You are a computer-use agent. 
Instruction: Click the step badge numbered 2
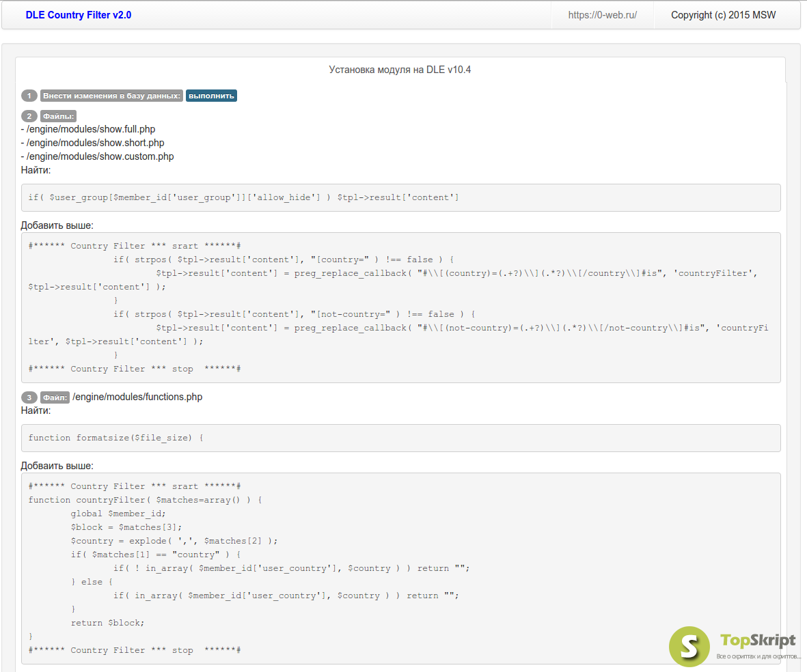click(29, 116)
